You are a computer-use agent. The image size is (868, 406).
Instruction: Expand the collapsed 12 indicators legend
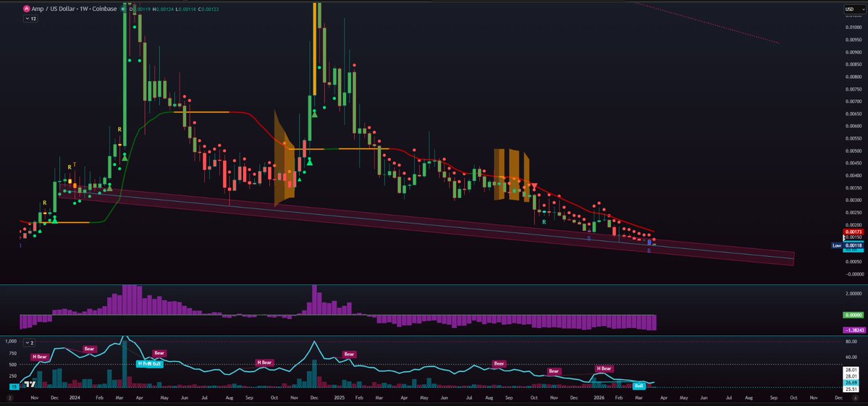[x=31, y=19]
